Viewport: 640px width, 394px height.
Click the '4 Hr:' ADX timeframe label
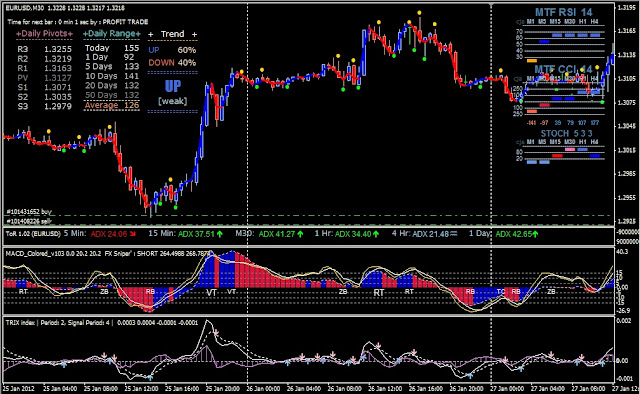point(401,234)
